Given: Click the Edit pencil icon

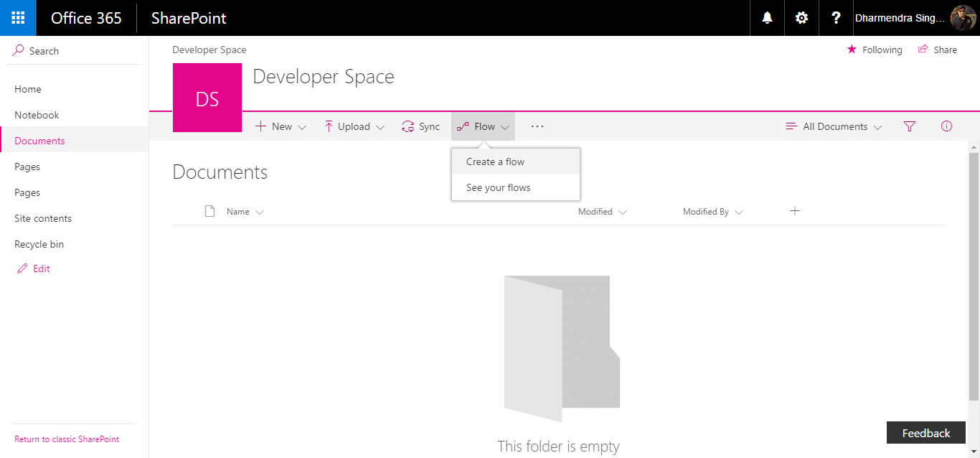Looking at the screenshot, I should (22, 268).
